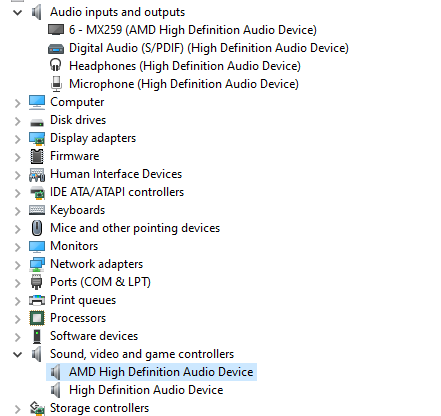441x416 pixels.
Task: Select the Mice and other pointing devices label
Action: 135,228
